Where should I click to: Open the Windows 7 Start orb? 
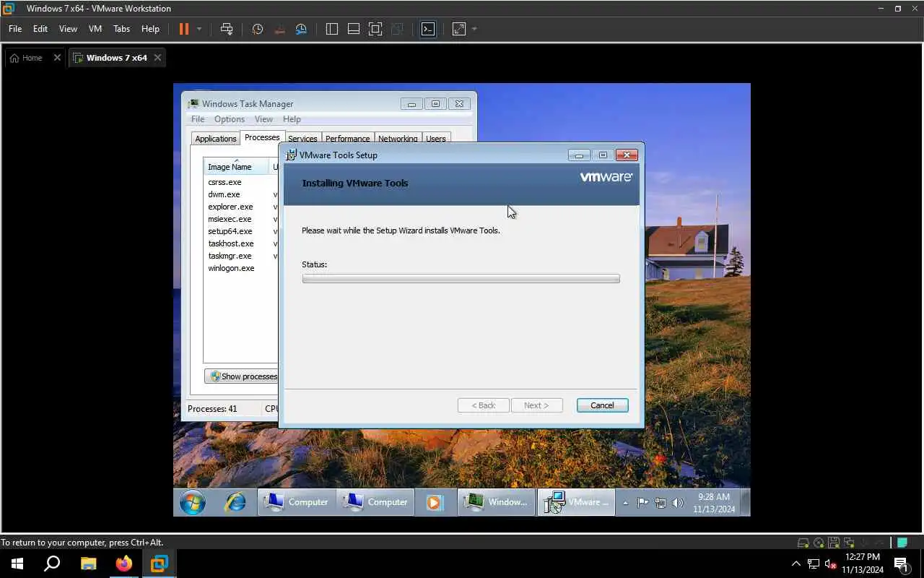point(193,502)
